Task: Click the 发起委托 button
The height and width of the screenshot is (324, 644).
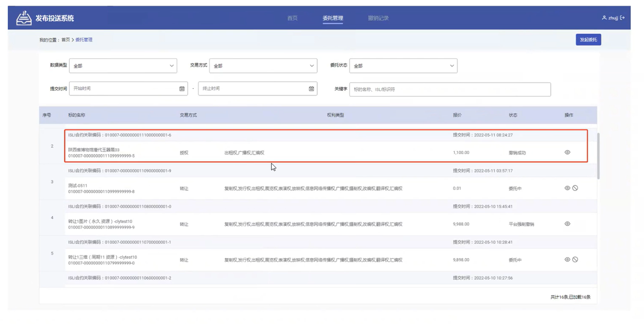Action: tap(588, 40)
